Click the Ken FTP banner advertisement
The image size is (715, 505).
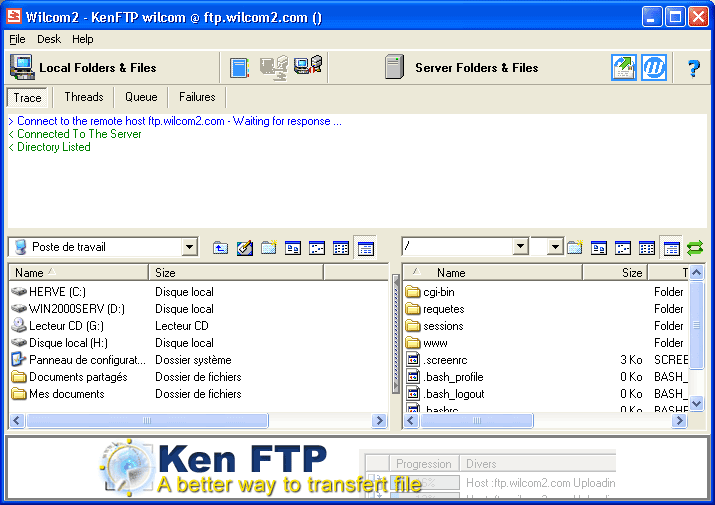tap(357, 469)
